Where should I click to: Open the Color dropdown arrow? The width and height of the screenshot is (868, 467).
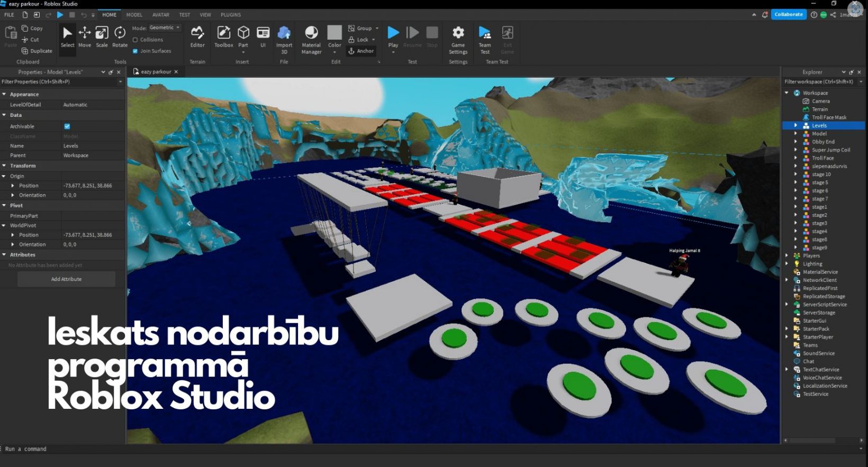pyautogui.click(x=334, y=52)
